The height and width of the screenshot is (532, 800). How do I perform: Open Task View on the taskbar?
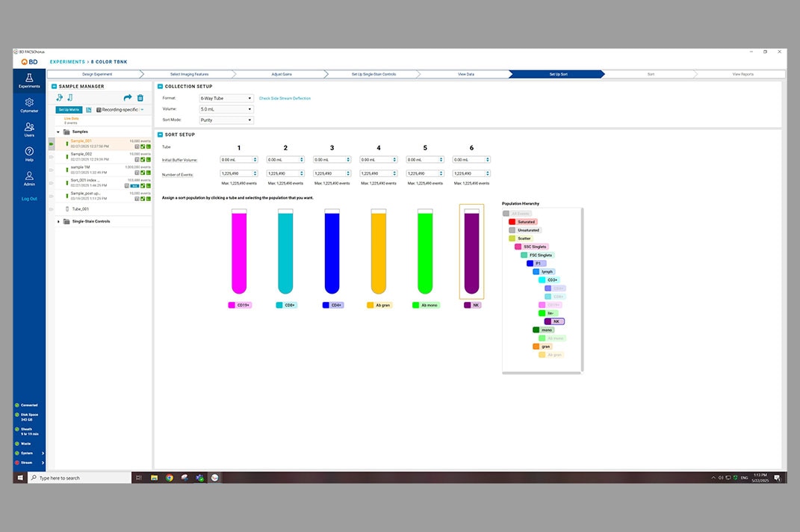(x=139, y=478)
